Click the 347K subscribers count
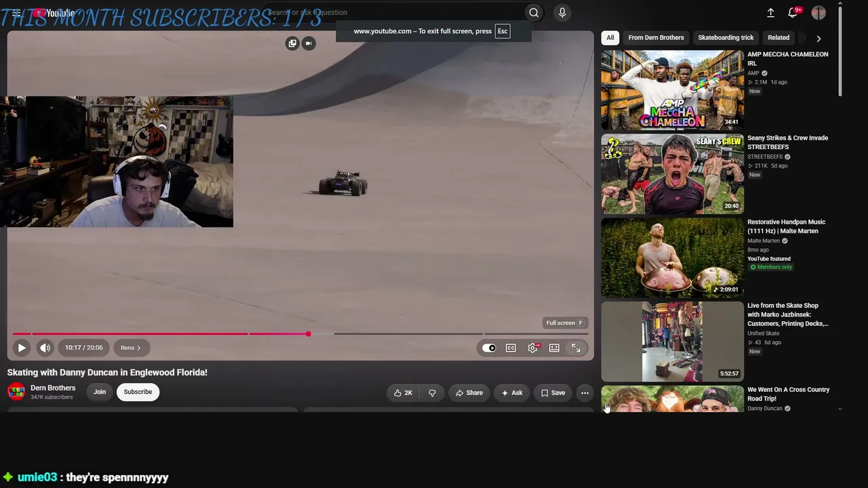 coord(52,397)
